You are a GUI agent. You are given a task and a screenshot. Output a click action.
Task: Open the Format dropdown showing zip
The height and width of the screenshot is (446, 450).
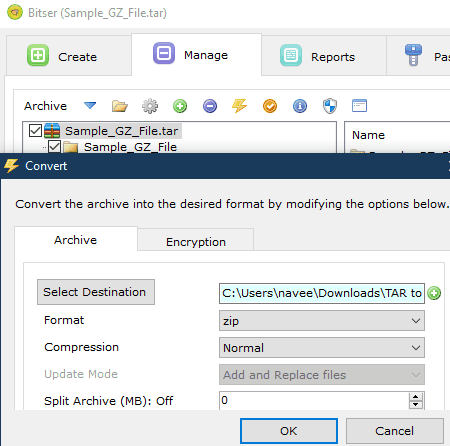tap(322, 321)
